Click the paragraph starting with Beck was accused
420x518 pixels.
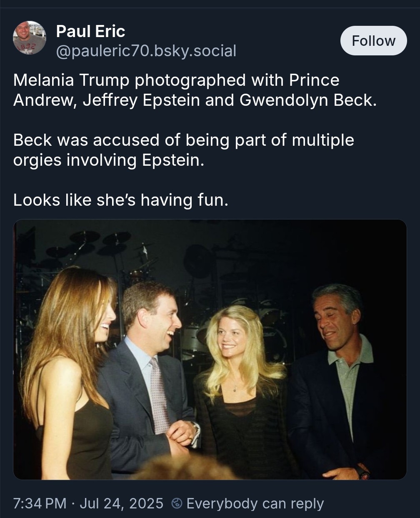(183, 150)
